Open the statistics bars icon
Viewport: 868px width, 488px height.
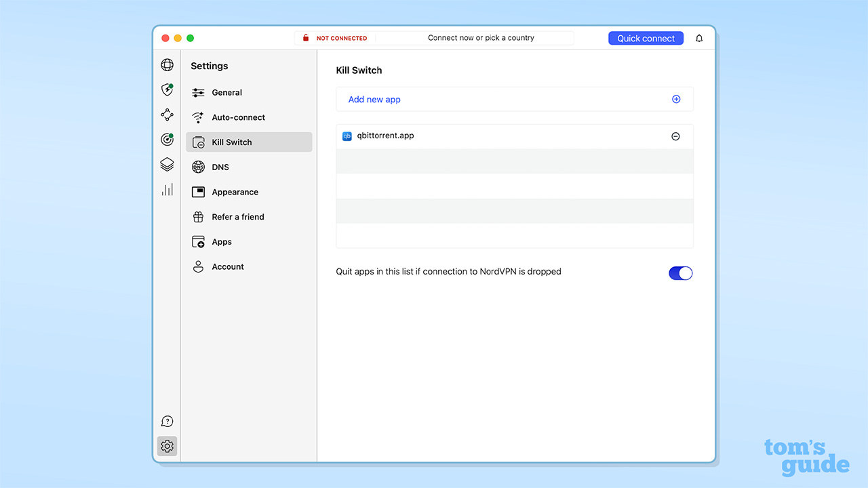click(x=167, y=190)
